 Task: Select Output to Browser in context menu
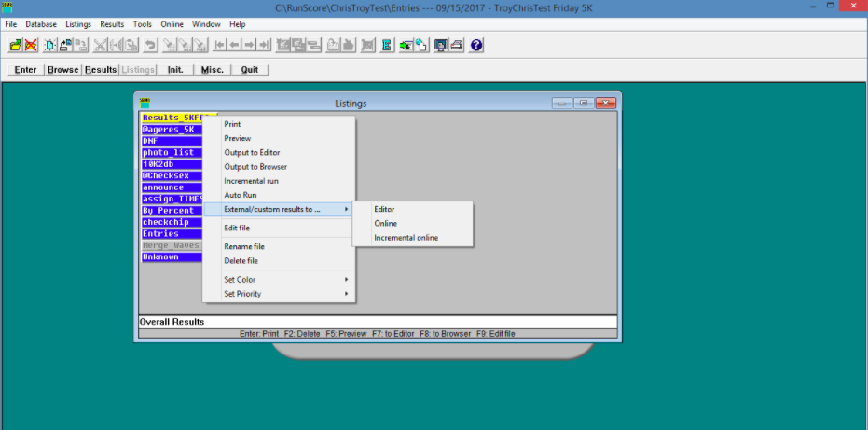pyautogui.click(x=255, y=167)
